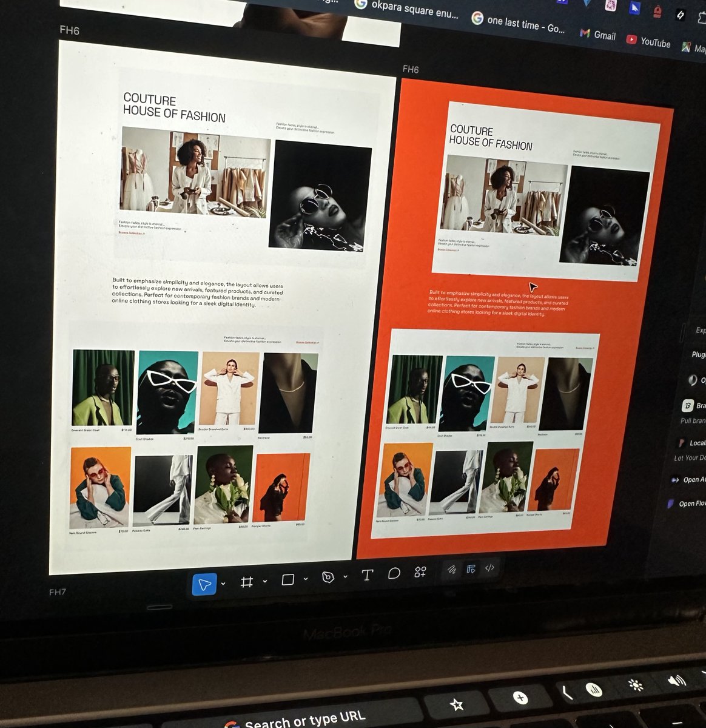This screenshot has width=706, height=728.
Task: Select the Move tool in Figma toolbar
Action: 204,584
